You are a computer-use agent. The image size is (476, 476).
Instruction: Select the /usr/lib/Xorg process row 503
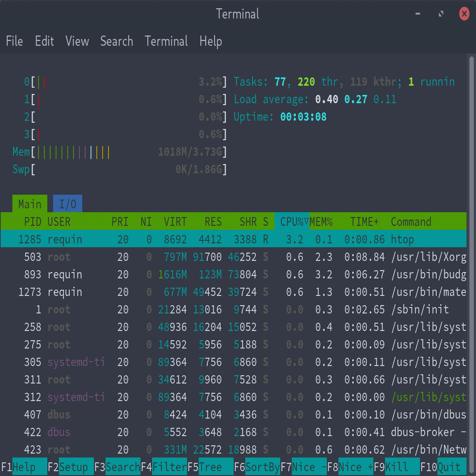234,257
